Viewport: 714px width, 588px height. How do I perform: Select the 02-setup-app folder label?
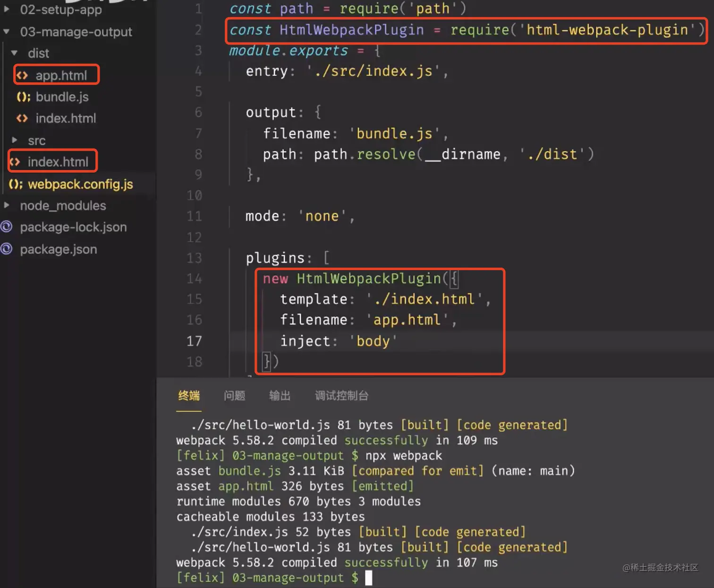[x=61, y=9]
